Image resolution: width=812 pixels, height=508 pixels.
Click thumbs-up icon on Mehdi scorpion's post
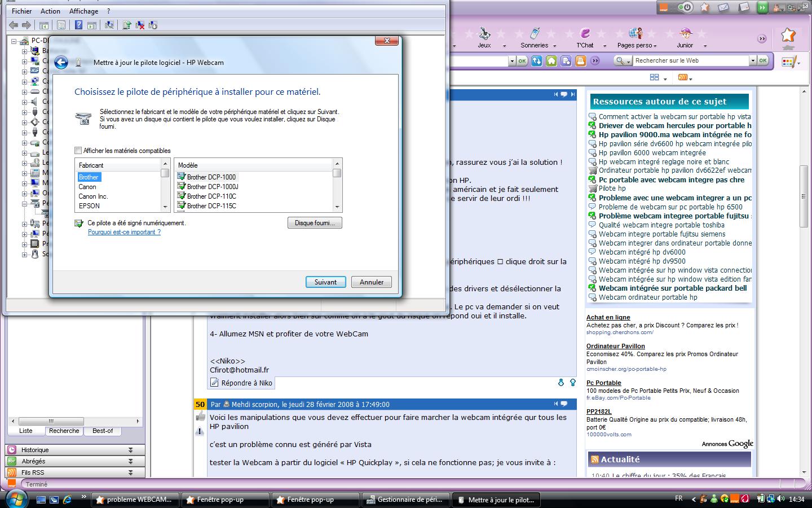(200, 417)
